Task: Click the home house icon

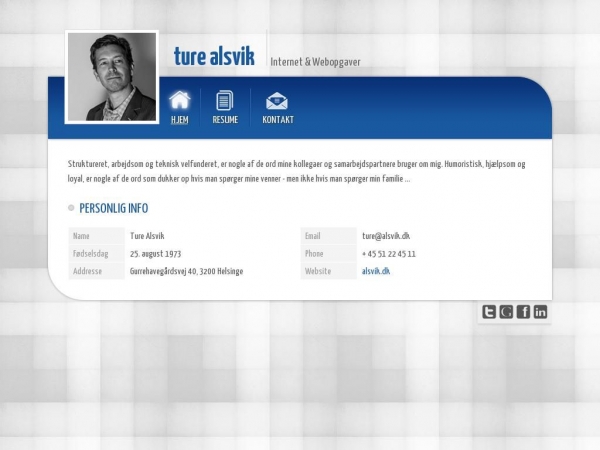Action: tap(179, 100)
